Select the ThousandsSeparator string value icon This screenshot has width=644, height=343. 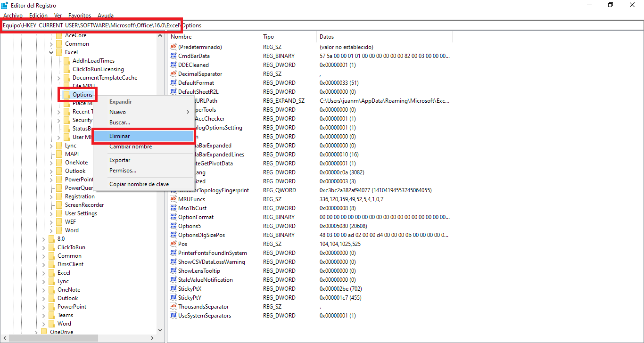[x=173, y=307]
